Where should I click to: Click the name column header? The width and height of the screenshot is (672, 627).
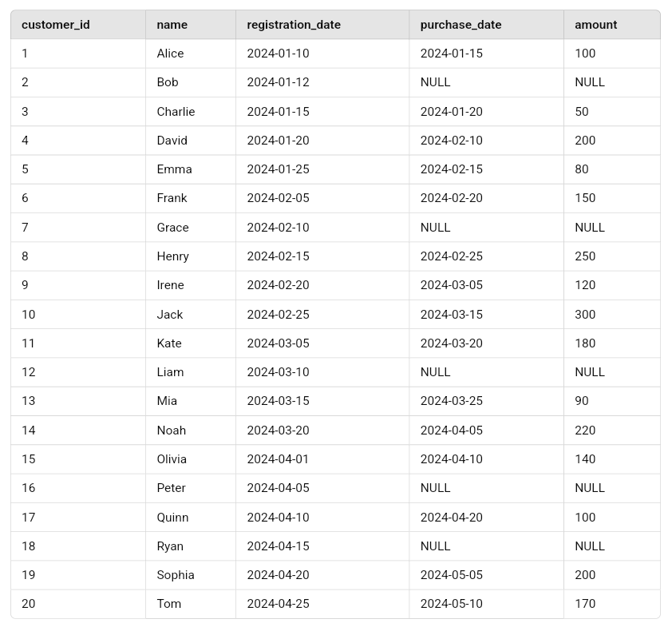172,25
